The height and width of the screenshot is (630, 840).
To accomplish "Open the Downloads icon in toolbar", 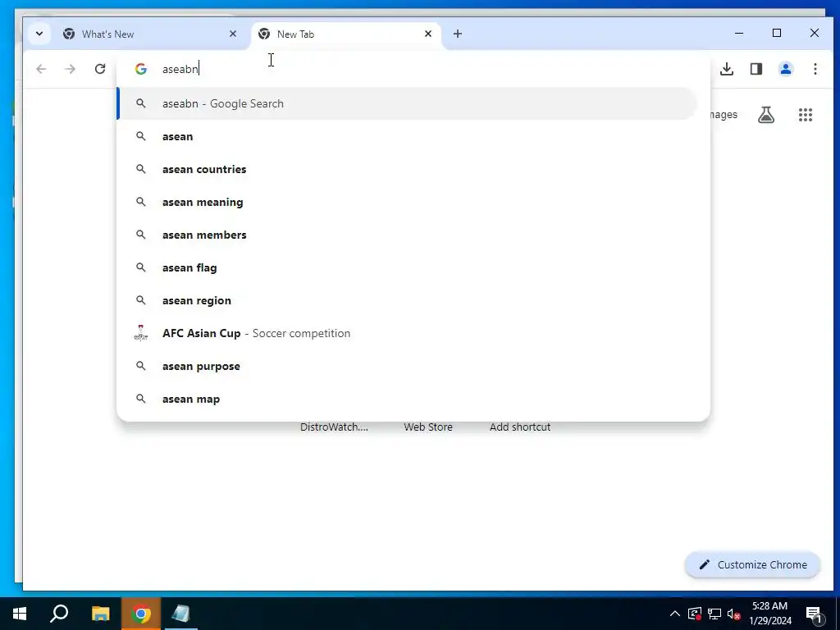I will click(727, 69).
